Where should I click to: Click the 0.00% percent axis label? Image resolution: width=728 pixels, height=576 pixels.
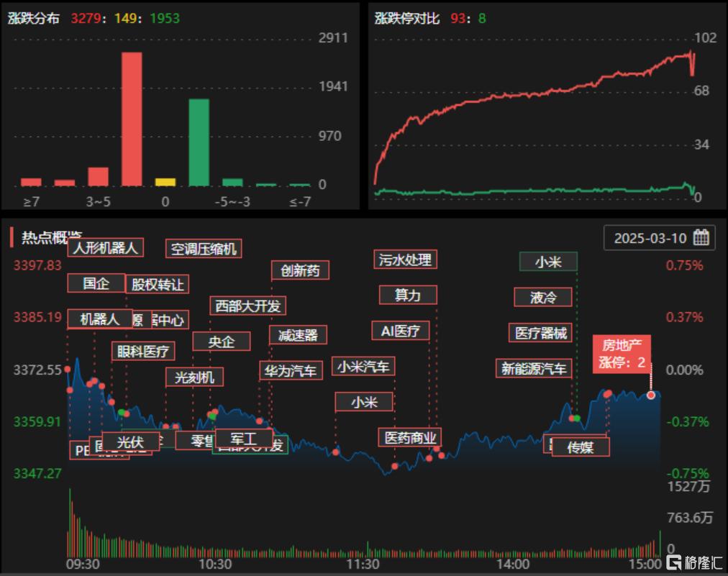684,370
